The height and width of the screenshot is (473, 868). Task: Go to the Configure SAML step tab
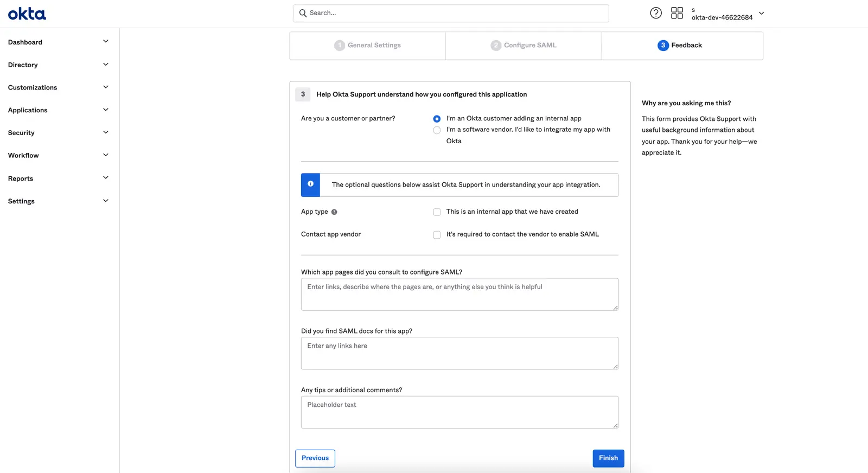click(524, 46)
